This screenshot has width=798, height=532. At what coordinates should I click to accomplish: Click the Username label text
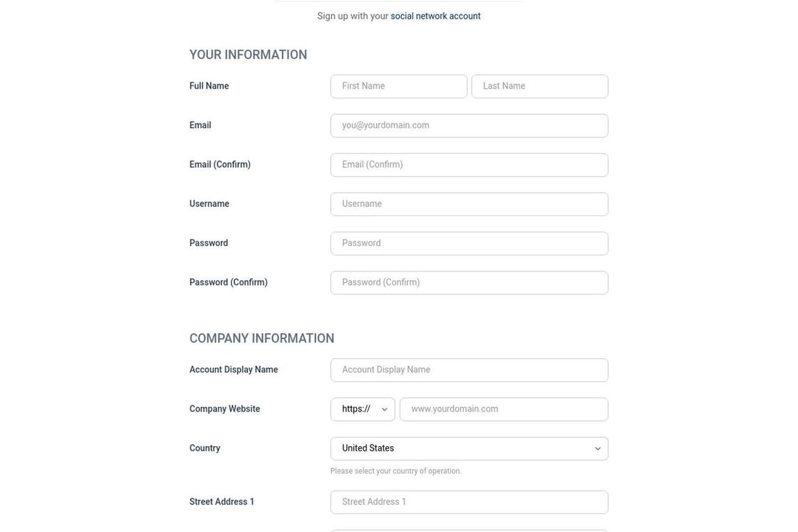coord(209,204)
